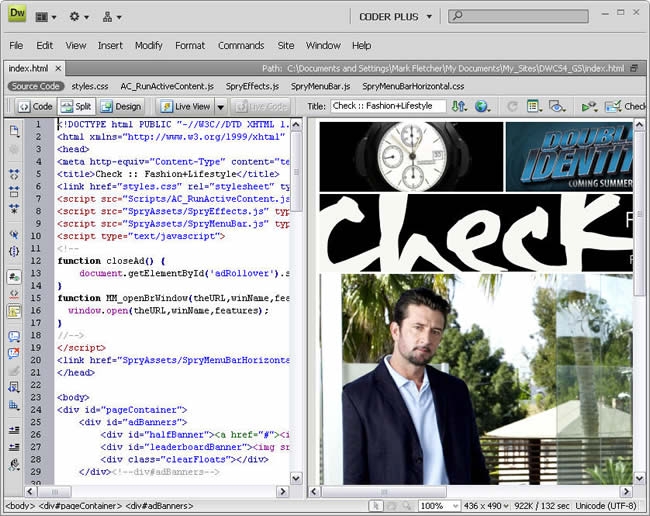Click the Collapse Full Tag icon
The height and width of the screenshot is (516, 650).
coord(14,174)
